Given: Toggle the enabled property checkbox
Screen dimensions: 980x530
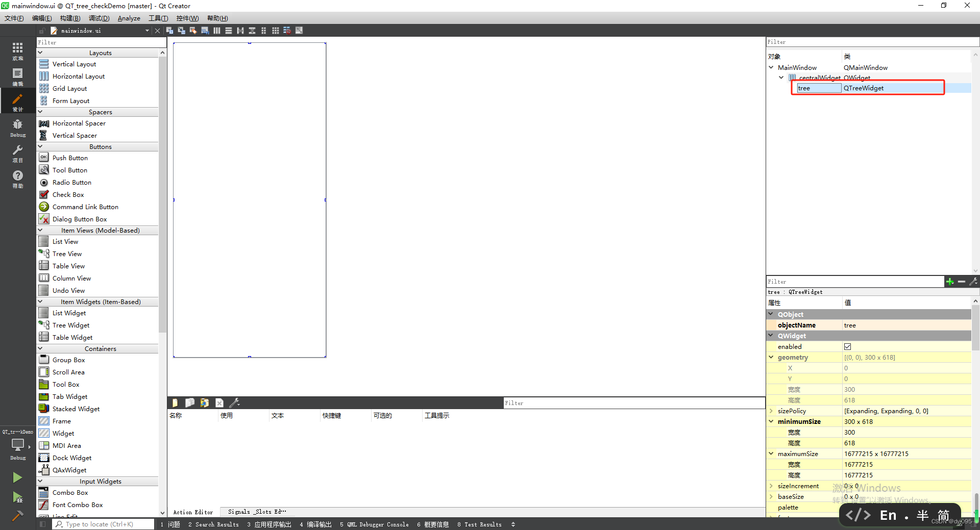Looking at the screenshot, I should pos(847,346).
